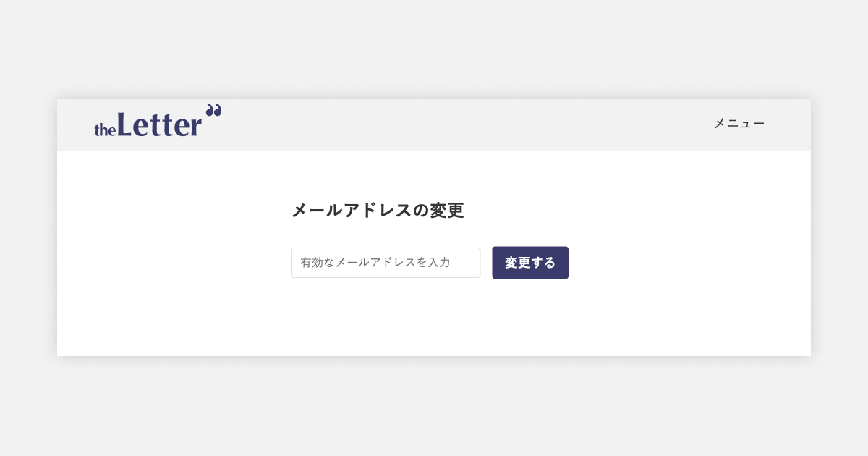
Task: Click the word "Letter" in the logo
Action: tap(159, 124)
